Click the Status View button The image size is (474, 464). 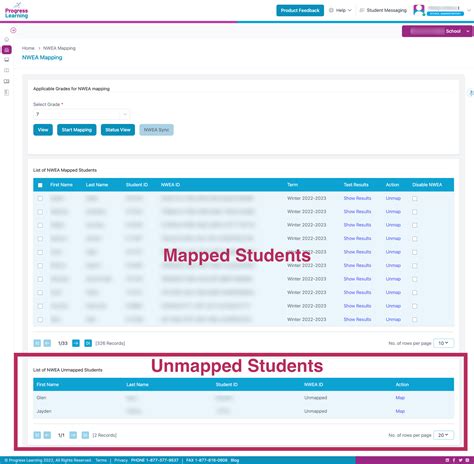(x=118, y=130)
